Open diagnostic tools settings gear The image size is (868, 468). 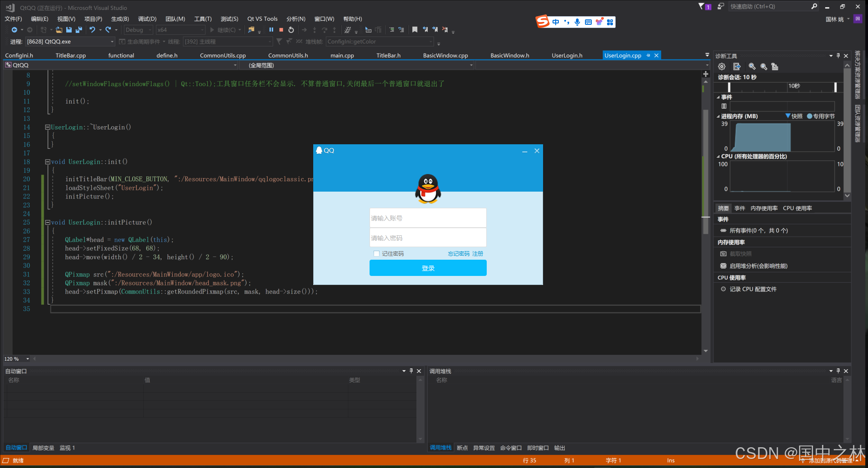722,67
